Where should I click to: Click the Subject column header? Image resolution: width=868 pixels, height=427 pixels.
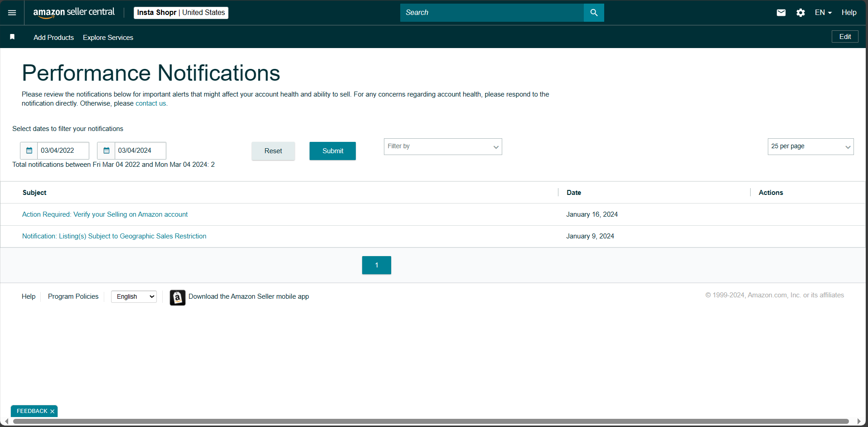click(34, 193)
